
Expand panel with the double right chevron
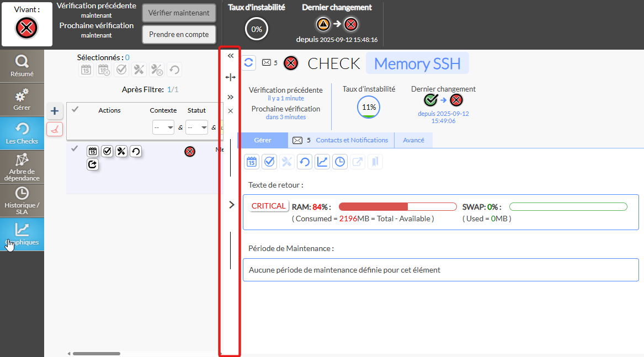(231, 97)
